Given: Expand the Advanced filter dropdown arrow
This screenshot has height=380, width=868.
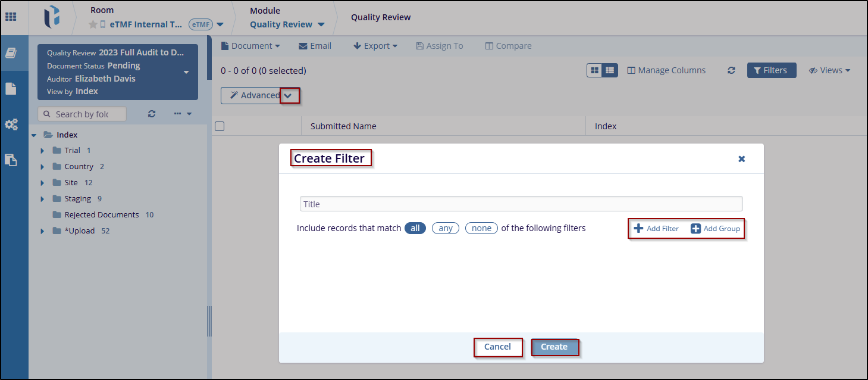Looking at the screenshot, I should click(x=289, y=95).
